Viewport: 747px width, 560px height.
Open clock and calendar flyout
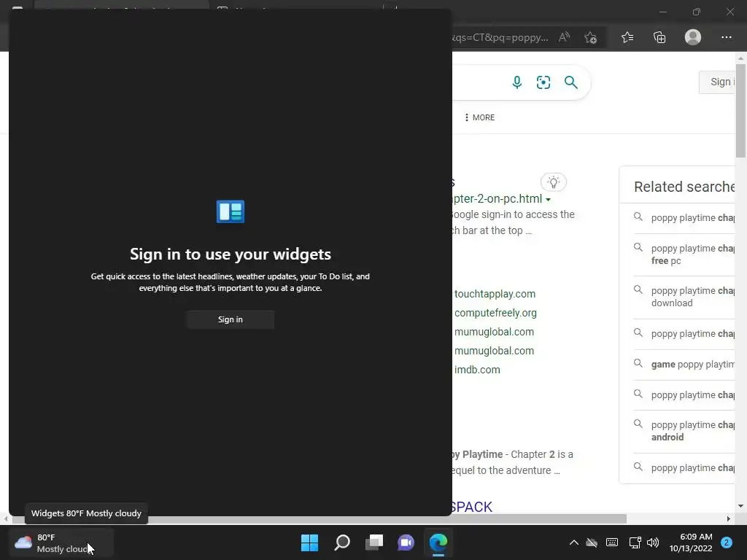coord(691,542)
